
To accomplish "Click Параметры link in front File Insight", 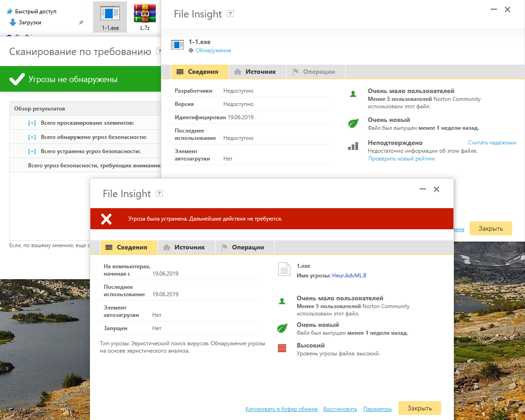I will click(x=377, y=409).
